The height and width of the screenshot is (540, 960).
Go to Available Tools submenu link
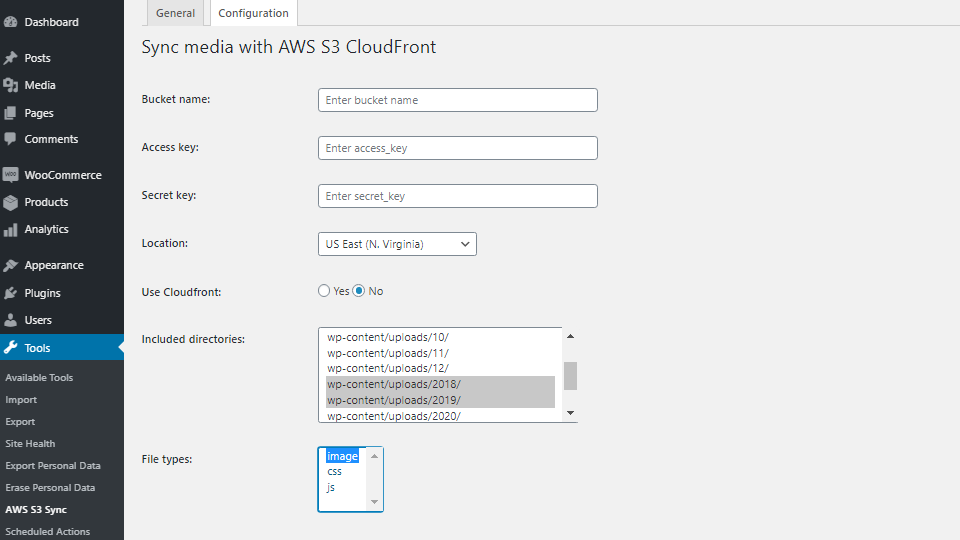click(39, 378)
